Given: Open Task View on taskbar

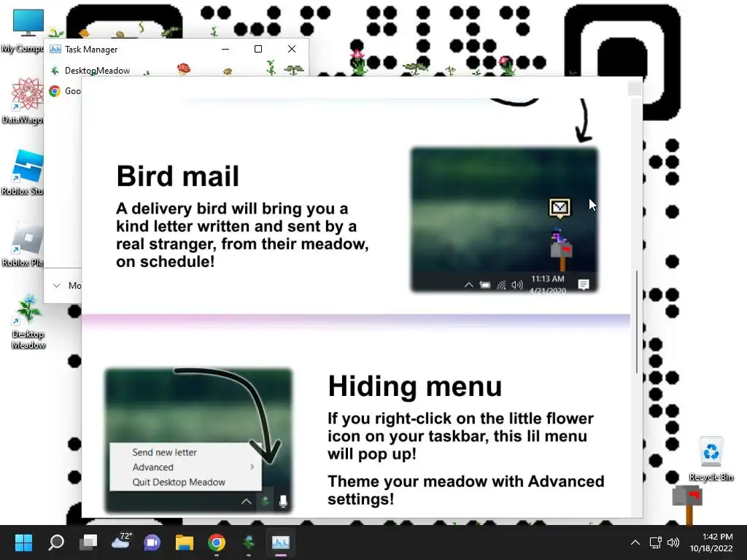Looking at the screenshot, I should 88,542.
